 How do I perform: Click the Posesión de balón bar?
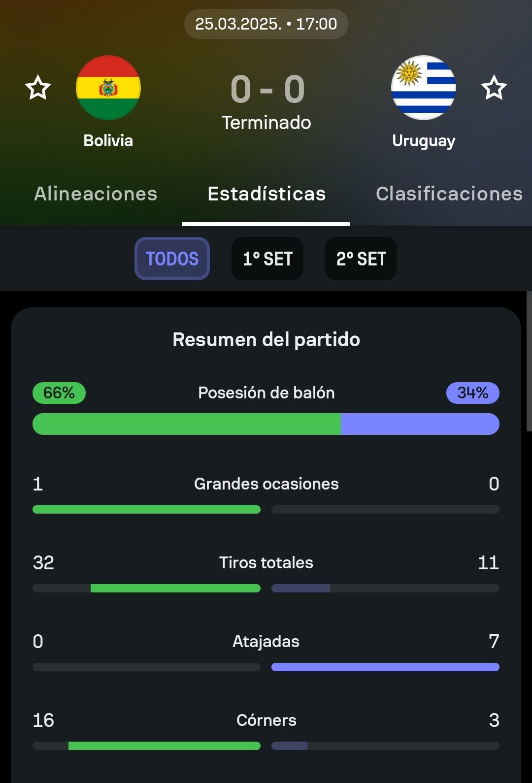(266, 424)
